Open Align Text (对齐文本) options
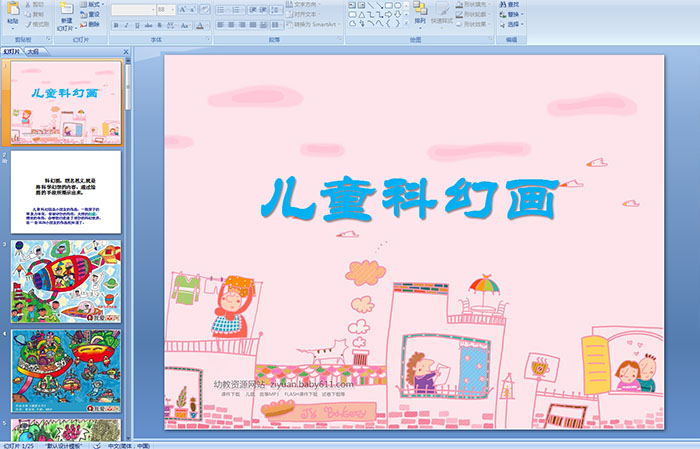The width and height of the screenshot is (700, 449). (303, 14)
